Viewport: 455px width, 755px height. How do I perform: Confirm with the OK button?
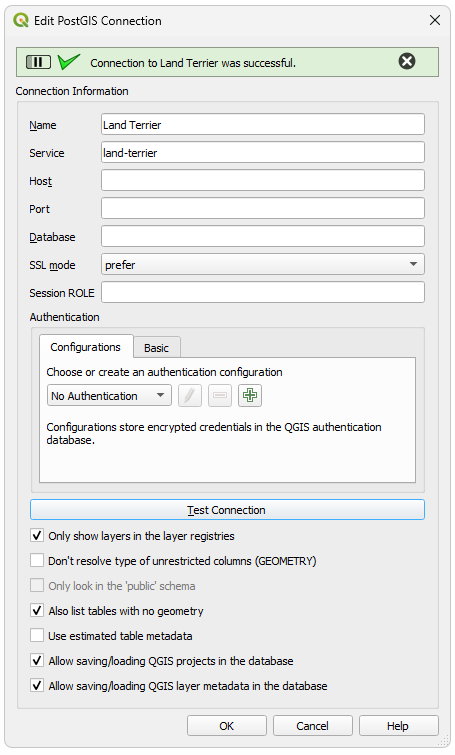(x=227, y=726)
